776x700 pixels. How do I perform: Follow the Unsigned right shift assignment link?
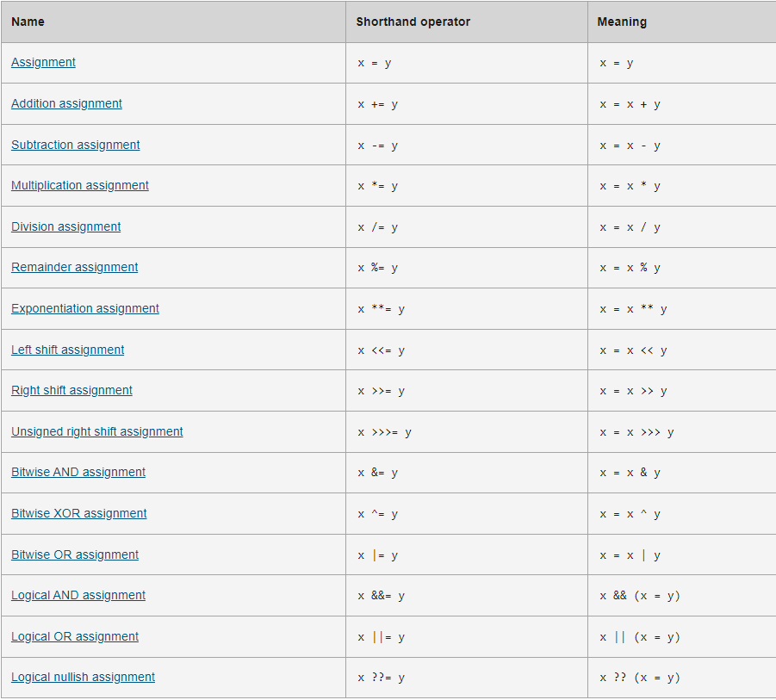[x=96, y=431]
